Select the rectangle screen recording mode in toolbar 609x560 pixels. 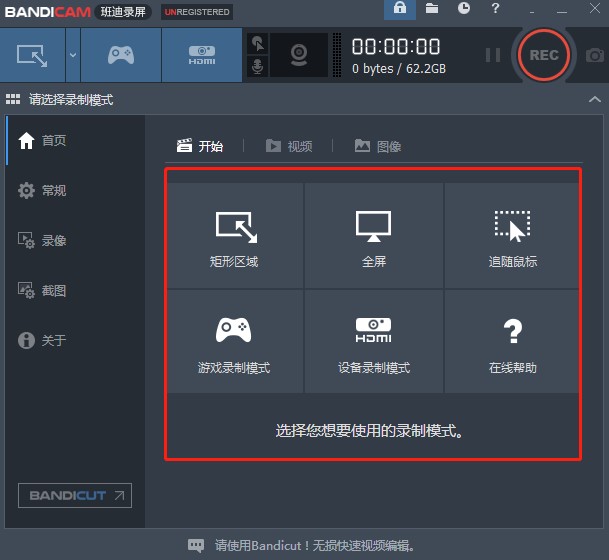click(x=33, y=55)
